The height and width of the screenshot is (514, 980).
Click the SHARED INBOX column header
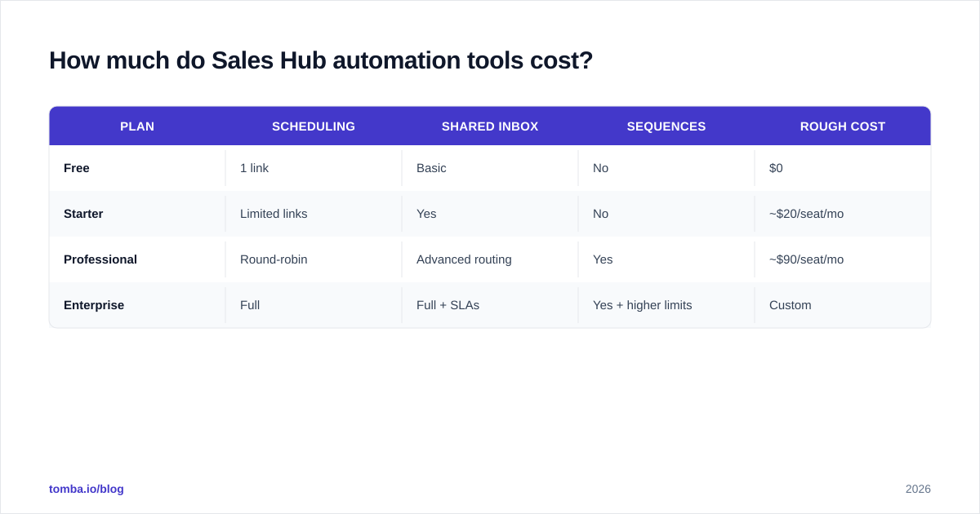(490, 126)
